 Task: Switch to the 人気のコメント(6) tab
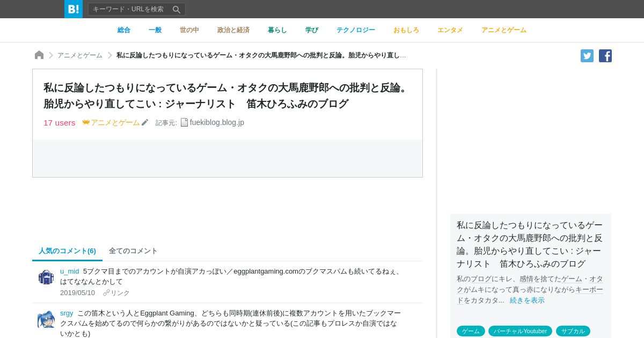(x=67, y=251)
